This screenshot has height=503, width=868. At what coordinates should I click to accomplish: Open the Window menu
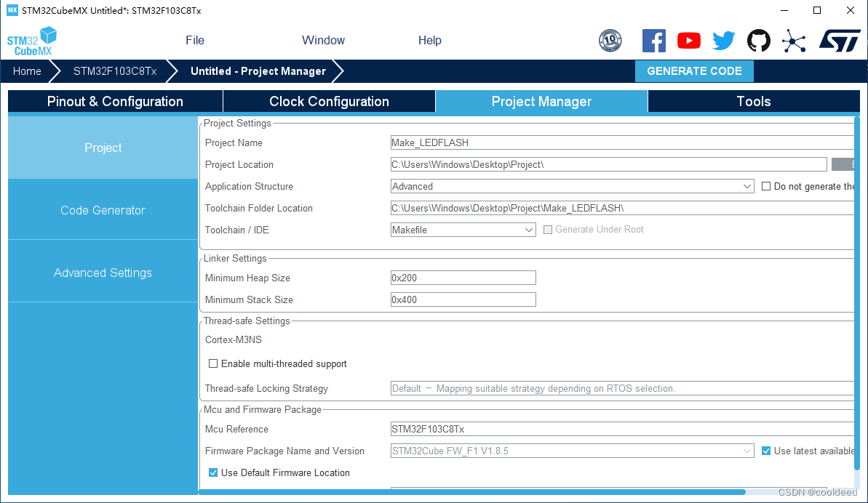(323, 41)
